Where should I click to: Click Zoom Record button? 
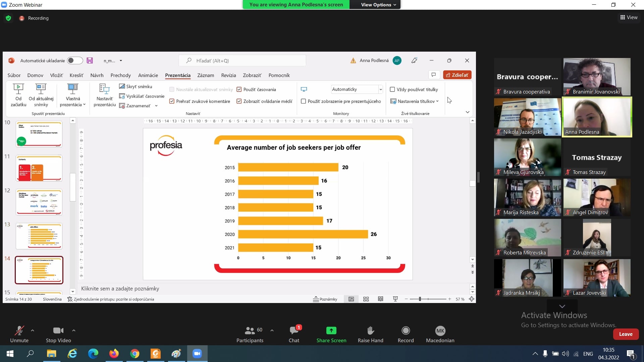(x=406, y=334)
